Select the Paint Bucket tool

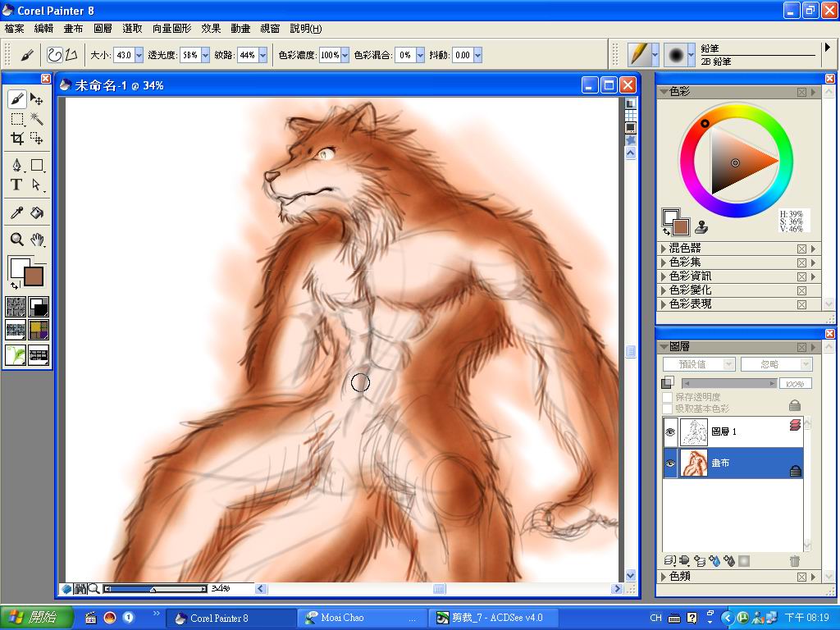click(37, 213)
